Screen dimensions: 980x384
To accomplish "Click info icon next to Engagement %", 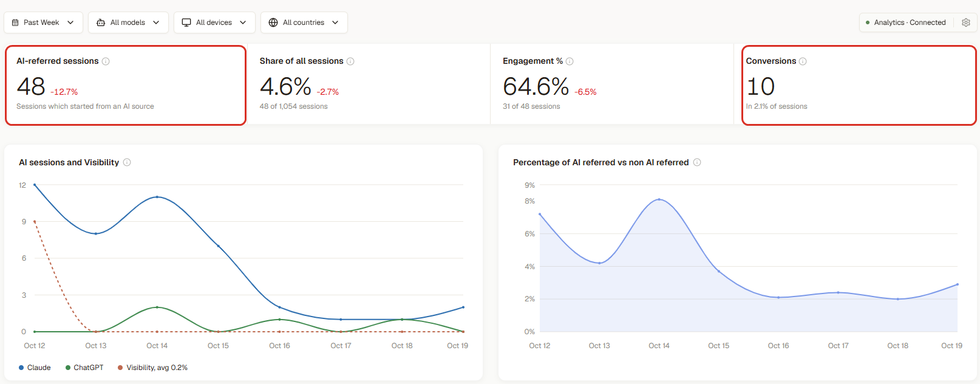I will [570, 61].
